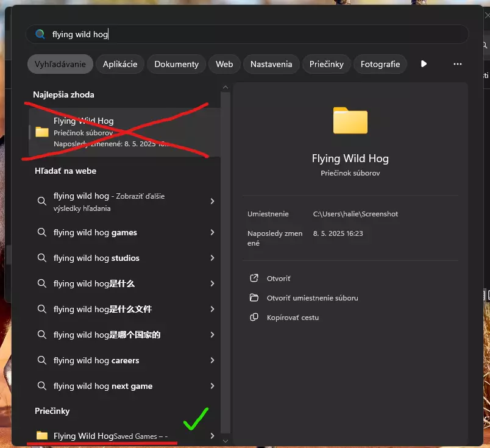Click the copy icon beside 'Kopírovať cestu'
Screen dimensions: 490x448
click(x=254, y=318)
